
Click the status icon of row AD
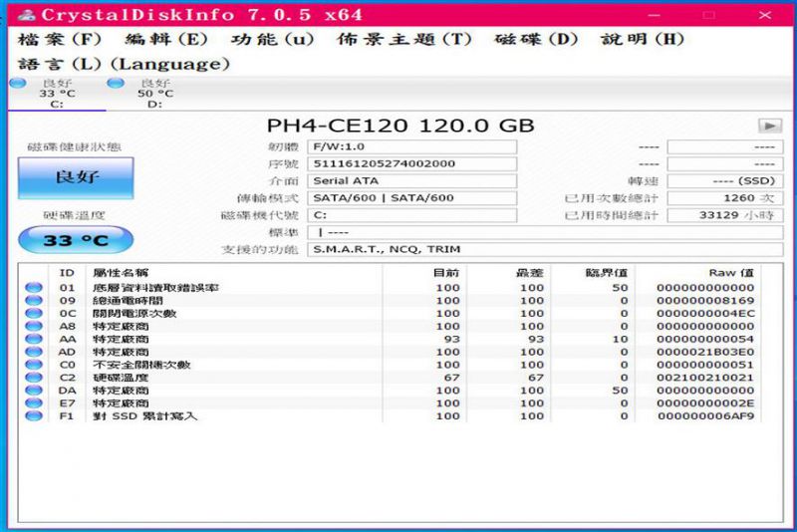[x=34, y=352]
